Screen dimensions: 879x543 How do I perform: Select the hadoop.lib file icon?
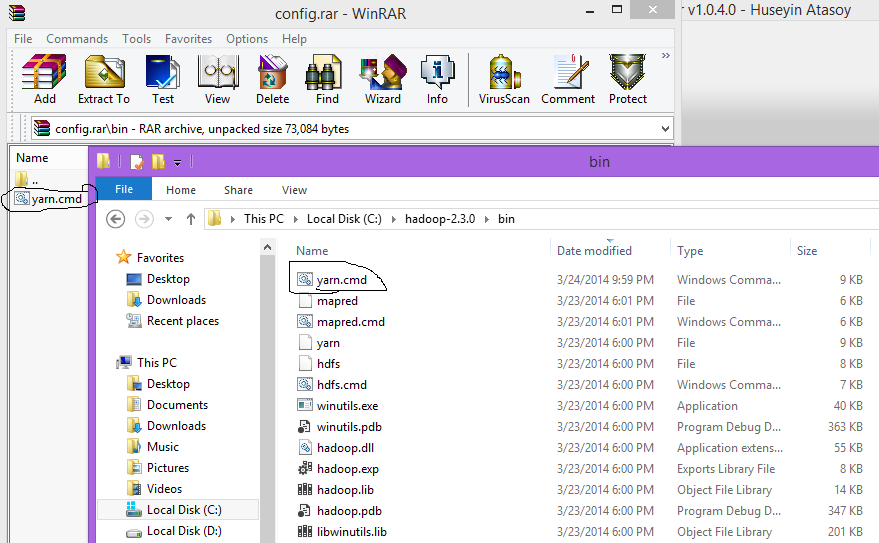pos(304,489)
